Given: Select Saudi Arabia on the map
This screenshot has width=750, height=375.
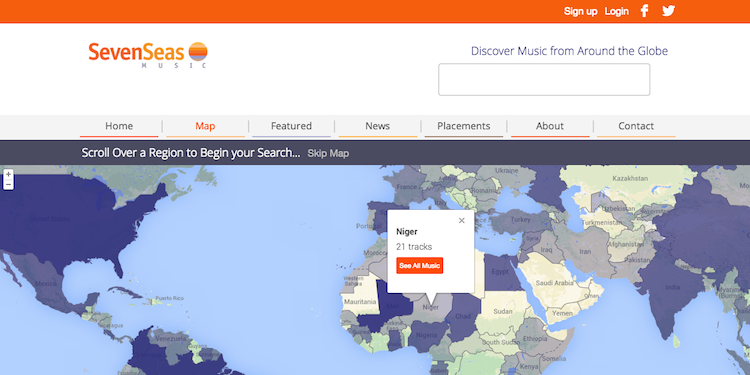Looking at the screenshot, I should click(x=554, y=283).
